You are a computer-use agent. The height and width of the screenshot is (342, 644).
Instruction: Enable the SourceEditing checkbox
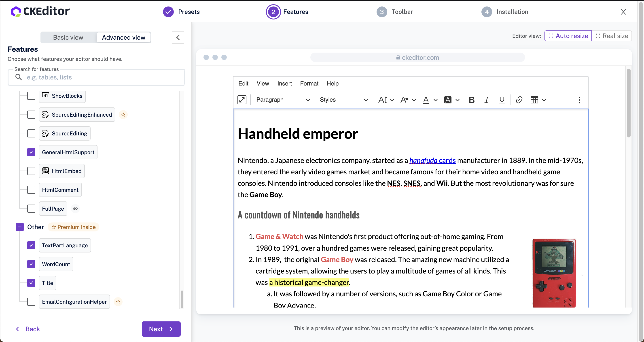(31, 133)
